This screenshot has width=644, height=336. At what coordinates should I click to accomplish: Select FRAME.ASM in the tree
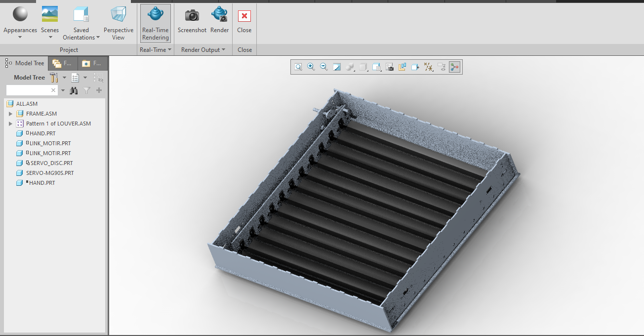(x=41, y=114)
